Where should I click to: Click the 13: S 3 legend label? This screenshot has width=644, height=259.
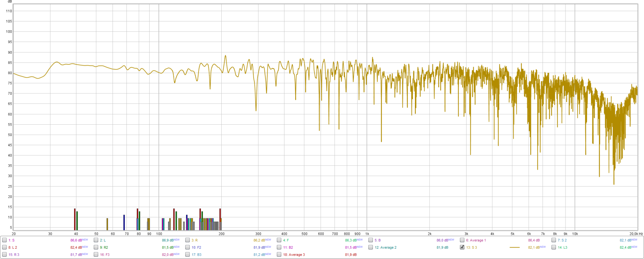[x=472, y=248]
